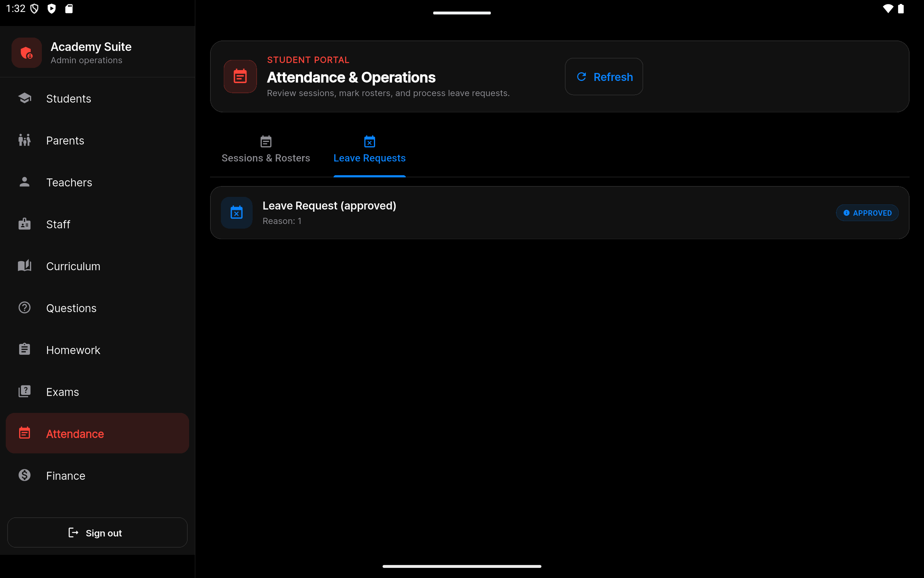Screen dimensions: 924x578
Task: Go to the Teachers menu label
Action: pyautogui.click(x=69, y=182)
